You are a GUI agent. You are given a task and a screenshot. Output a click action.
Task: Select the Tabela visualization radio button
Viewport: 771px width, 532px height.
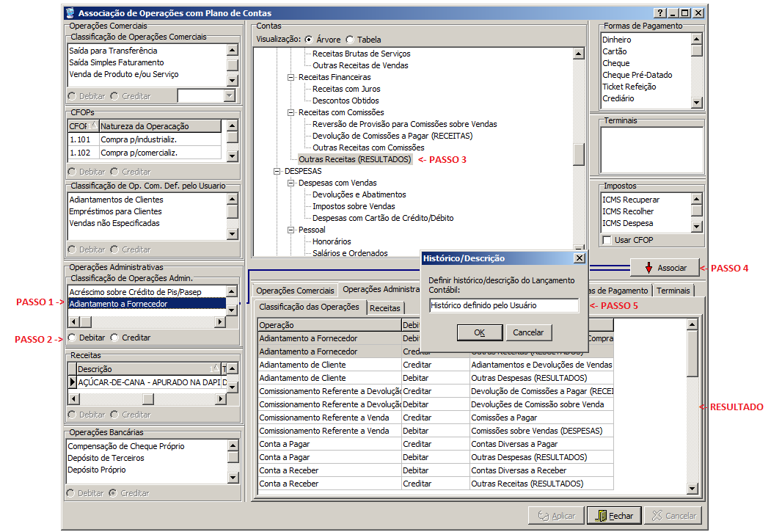pos(350,40)
